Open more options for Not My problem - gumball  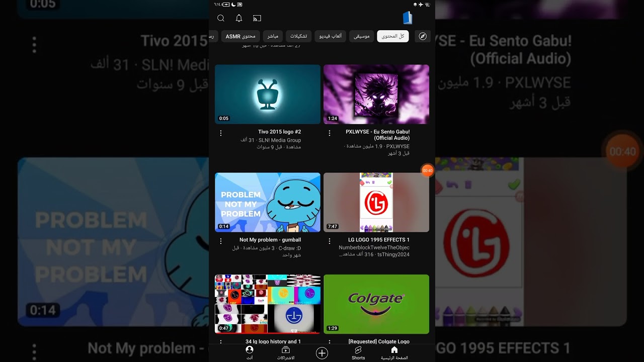click(x=221, y=241)
